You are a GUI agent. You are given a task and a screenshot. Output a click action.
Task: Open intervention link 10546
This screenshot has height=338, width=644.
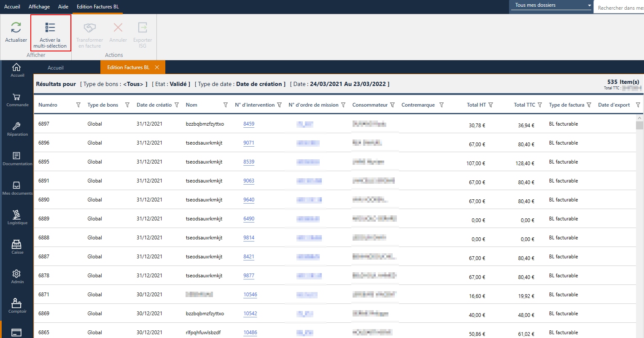pyautogui.click(x=250, y=295)
